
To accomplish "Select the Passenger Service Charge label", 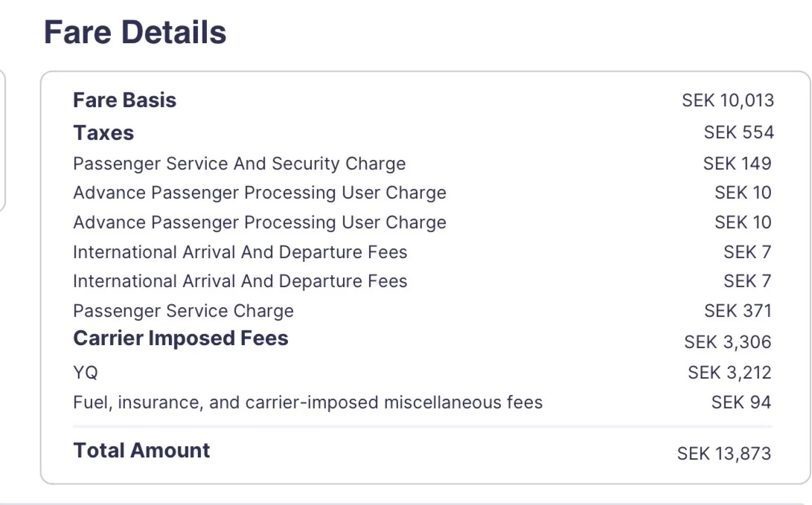I will [183, 311].
